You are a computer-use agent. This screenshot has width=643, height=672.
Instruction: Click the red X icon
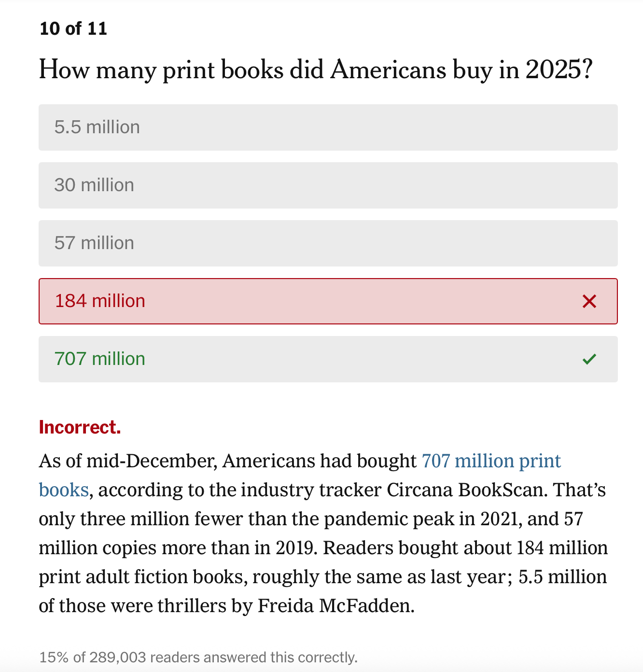click(x=589, y=301)
